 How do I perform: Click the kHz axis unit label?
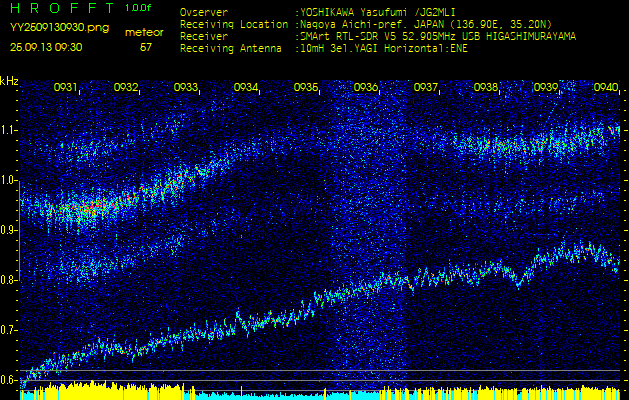(x=9, y=80)
